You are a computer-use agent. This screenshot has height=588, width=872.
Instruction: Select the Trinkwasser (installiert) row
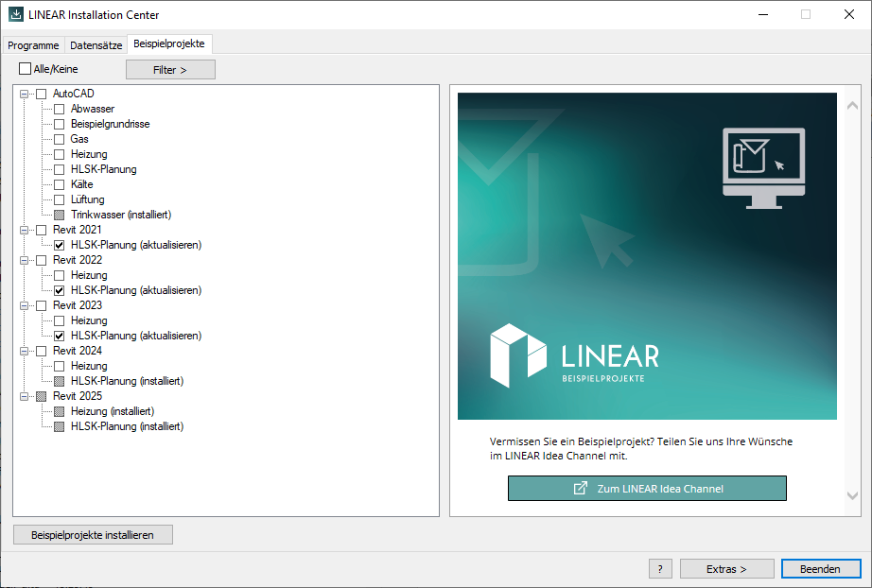pos(121,215)
